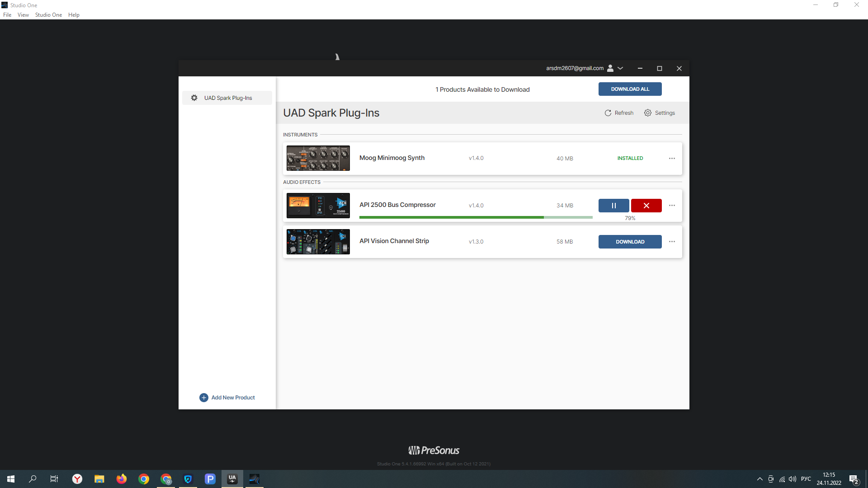Click UAD Spark Plug-Ins sidebar gear icon
The height and width of the screenshot is (488, 868).
194,98
